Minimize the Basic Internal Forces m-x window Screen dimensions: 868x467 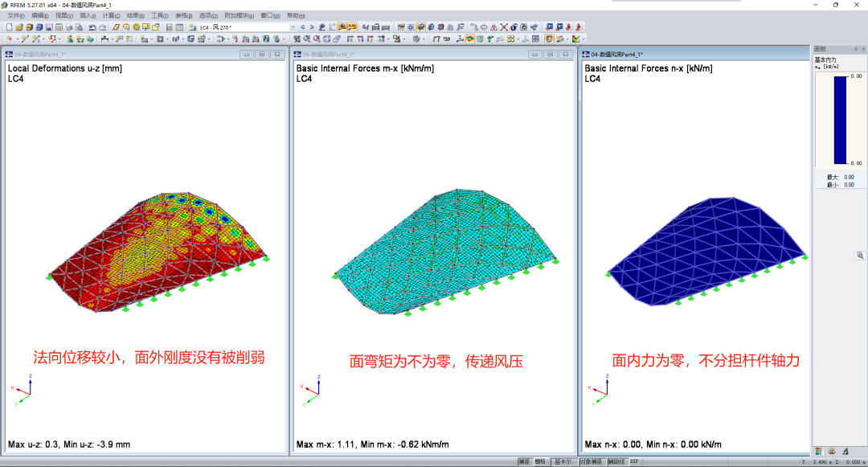(534, 54)
